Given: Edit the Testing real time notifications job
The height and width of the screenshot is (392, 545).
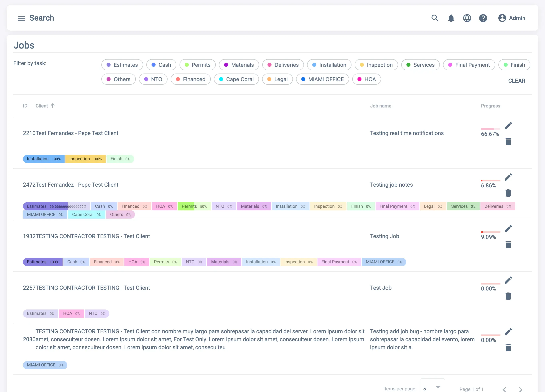Looking at the screenshot, I should tap(508, 125).
